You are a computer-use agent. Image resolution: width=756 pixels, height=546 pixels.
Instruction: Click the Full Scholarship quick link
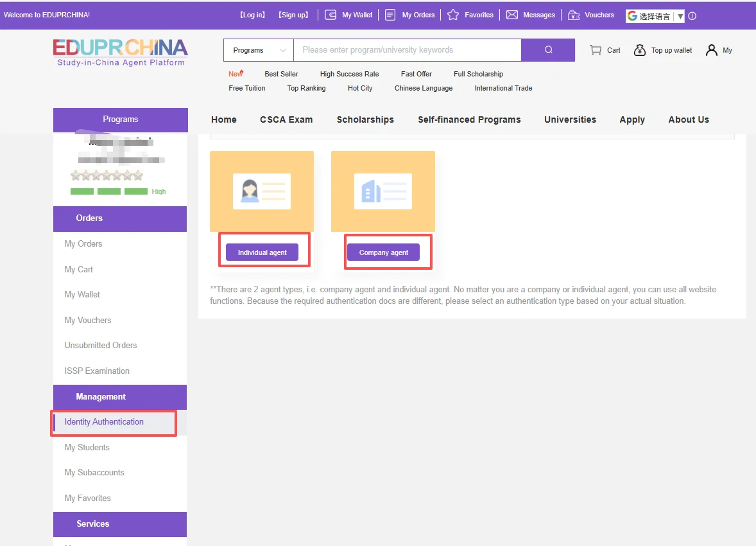click(x=478, y=74)
